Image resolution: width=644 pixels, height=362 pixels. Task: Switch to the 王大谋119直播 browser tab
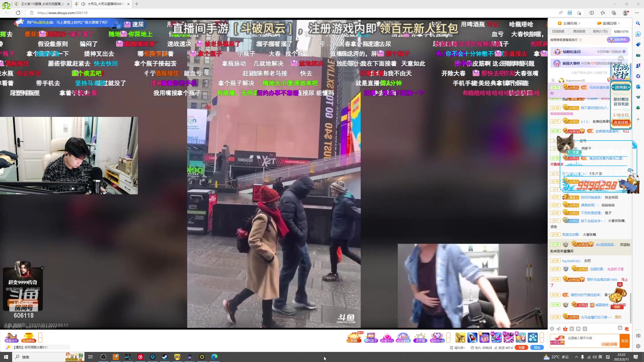point(42,4)
